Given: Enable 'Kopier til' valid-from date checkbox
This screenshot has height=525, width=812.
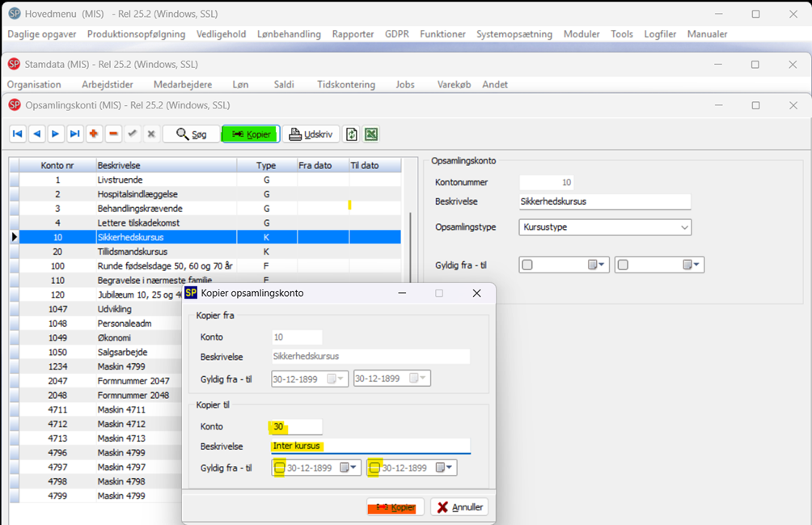Looking at the screenshot, I should pyautogui.click(x=280, y=468).
